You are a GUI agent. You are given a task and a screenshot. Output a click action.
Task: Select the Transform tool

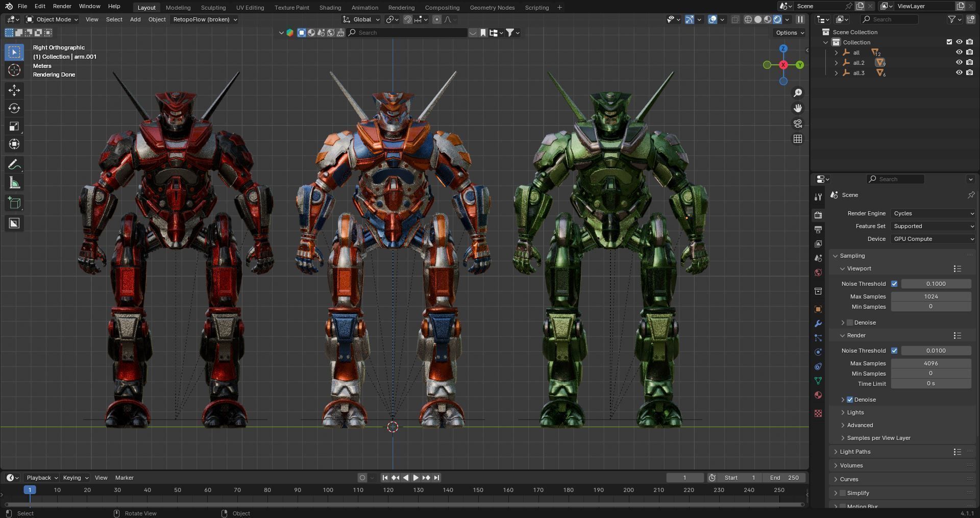pos(14,144)
